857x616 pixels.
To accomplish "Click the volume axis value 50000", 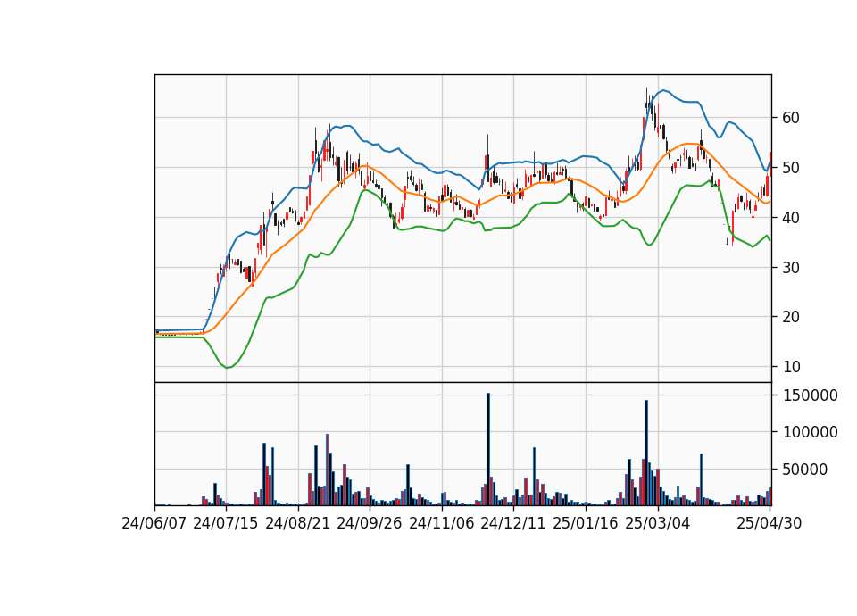I will tap(805, 470).
